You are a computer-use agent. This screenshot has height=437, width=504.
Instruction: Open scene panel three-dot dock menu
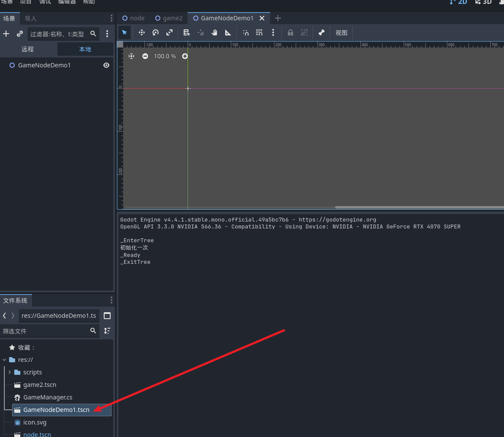tap(111, 18)
